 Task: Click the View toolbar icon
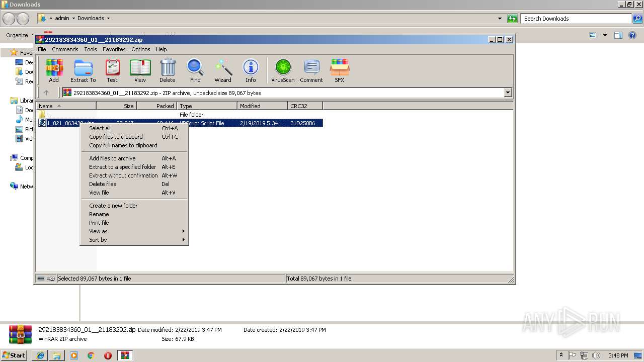140,70
